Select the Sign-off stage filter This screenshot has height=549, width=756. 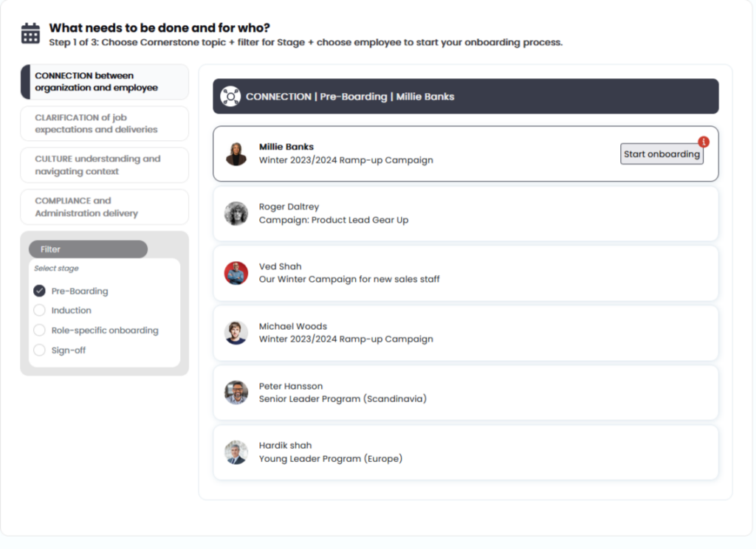pos(40,351)
